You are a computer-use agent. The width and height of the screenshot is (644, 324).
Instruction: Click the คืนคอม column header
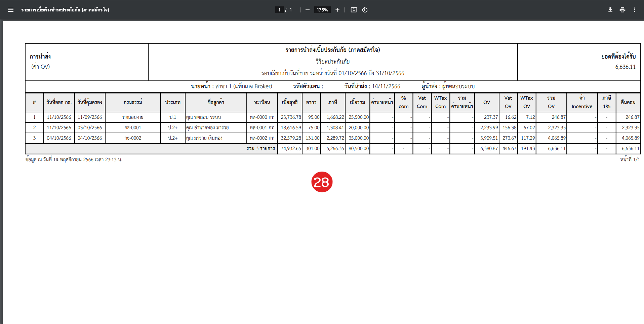(x=628, y=102)
